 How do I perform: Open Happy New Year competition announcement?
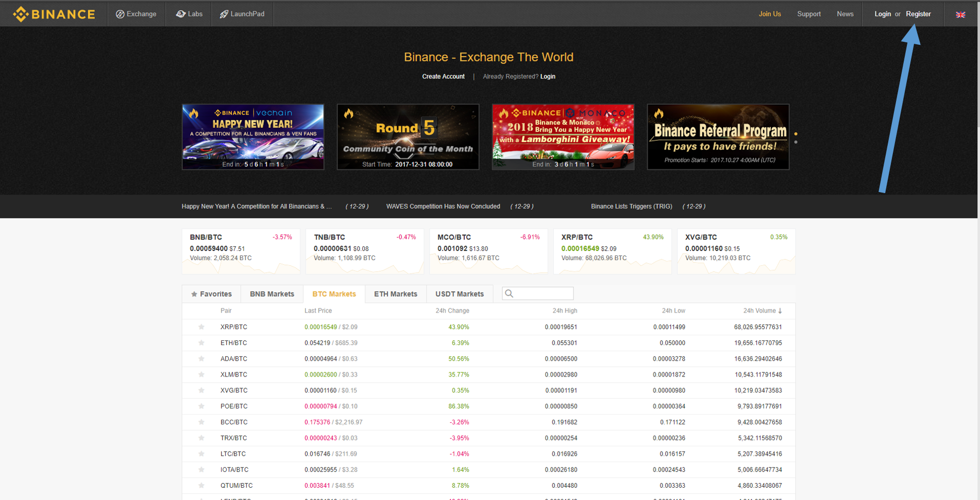pyautogui.click(x=257, y=206)
